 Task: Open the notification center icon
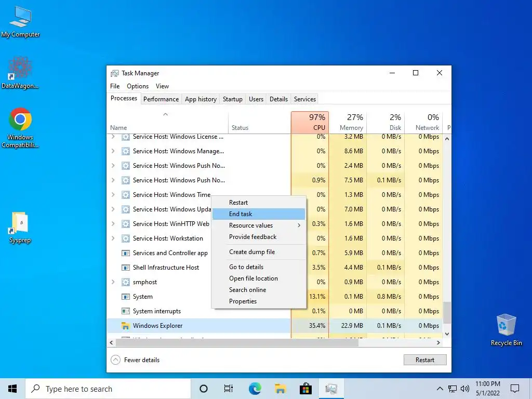click(x=515, y=389)
